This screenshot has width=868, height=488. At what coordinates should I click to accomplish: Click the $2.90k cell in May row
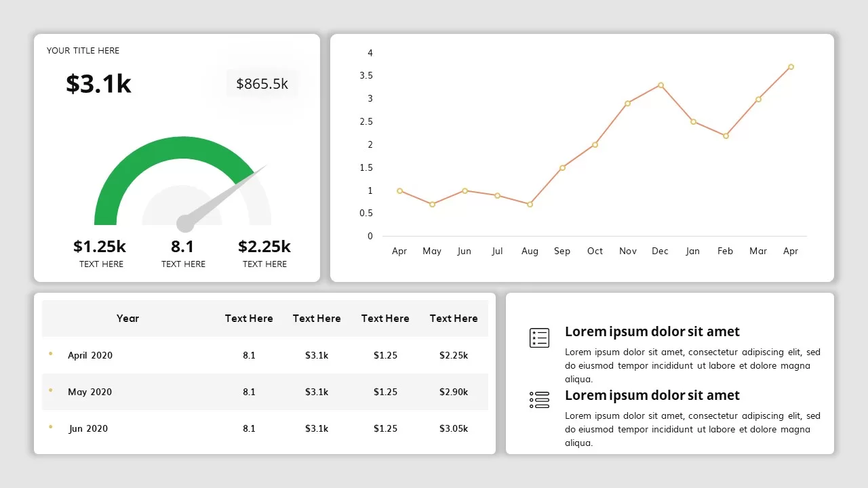pyautogui.click(x=454, y=392)
